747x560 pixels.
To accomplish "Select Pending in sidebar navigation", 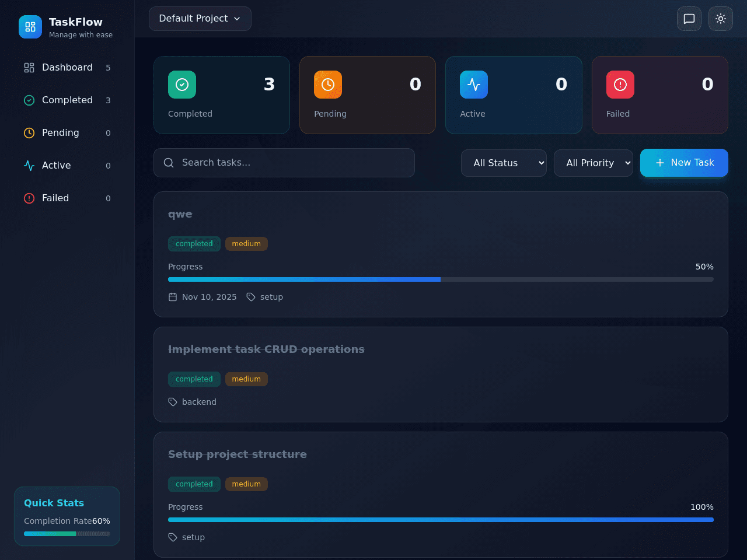I will coord(67,133).
